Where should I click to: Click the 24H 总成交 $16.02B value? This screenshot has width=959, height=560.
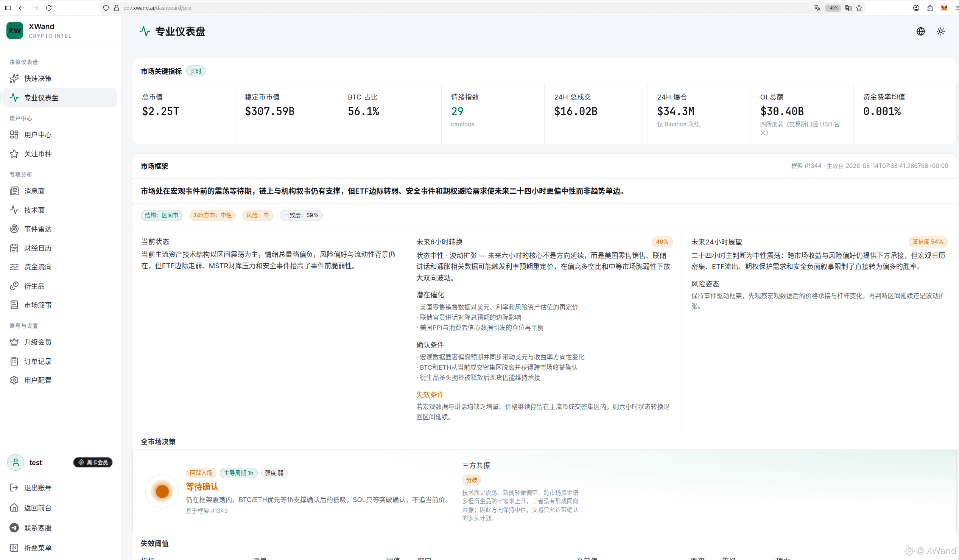[576, 111]
